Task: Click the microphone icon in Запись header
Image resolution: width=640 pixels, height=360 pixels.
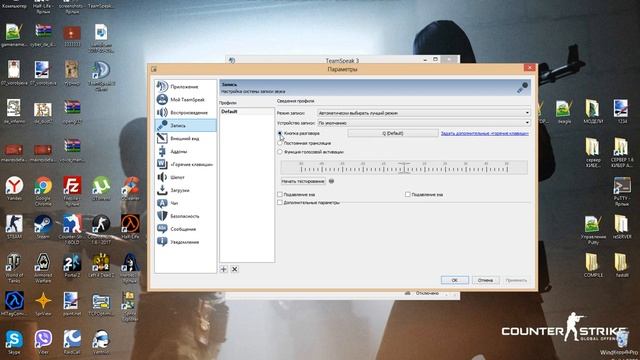Action: (x=522, y=87)
